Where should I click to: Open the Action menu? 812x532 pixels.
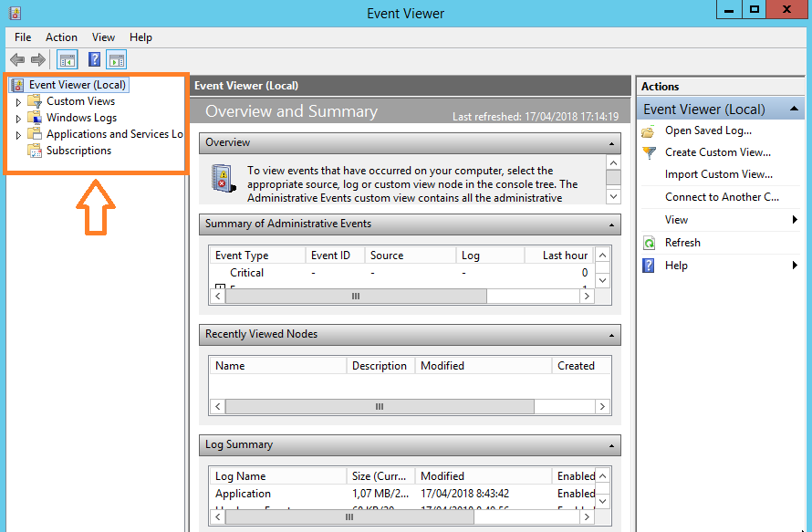click(60, 37)
